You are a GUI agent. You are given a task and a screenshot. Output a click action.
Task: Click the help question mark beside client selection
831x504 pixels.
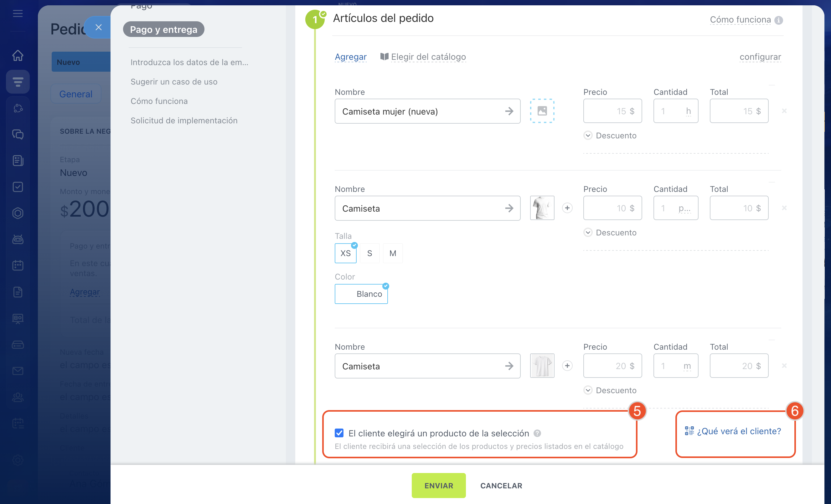tap(537, 433)
